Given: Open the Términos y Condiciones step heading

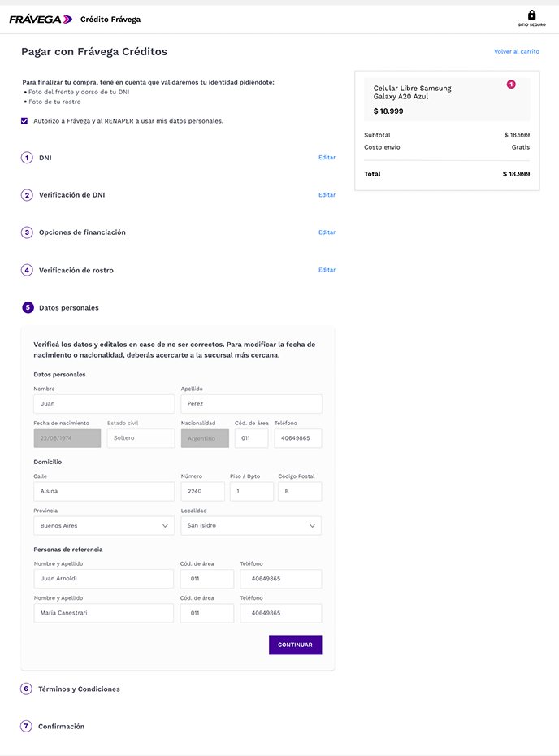Looking at the screenshot, I should (79, 689).
